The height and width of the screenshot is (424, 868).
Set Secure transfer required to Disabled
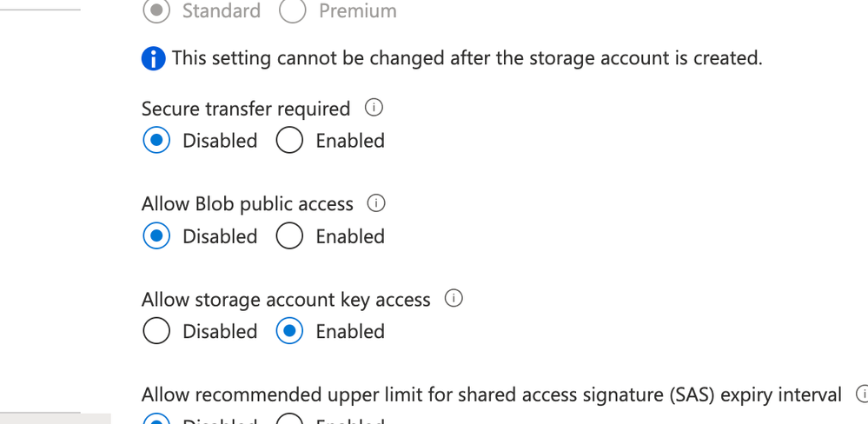(x=156, y=141)
